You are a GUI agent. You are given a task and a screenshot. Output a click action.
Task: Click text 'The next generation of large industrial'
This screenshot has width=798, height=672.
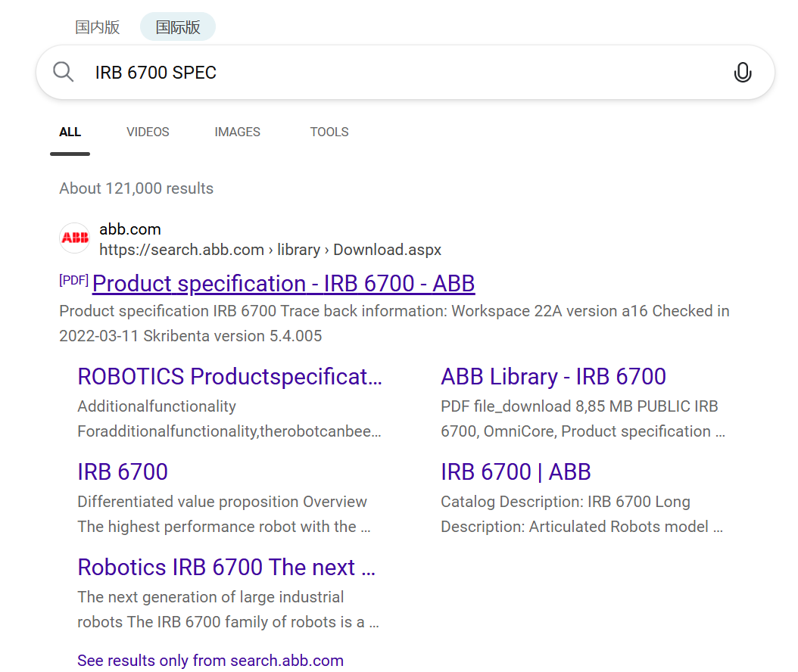(210, 597)
